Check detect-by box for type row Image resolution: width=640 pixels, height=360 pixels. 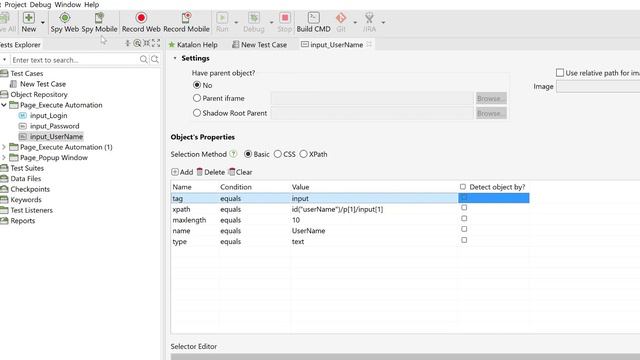(464, 240)
